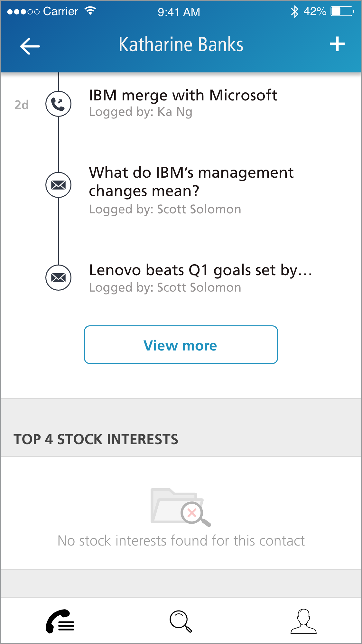Tap the Top 4 Stock Interests header
The height and width of the screenshot is (644, 362).
coord(96,439)
